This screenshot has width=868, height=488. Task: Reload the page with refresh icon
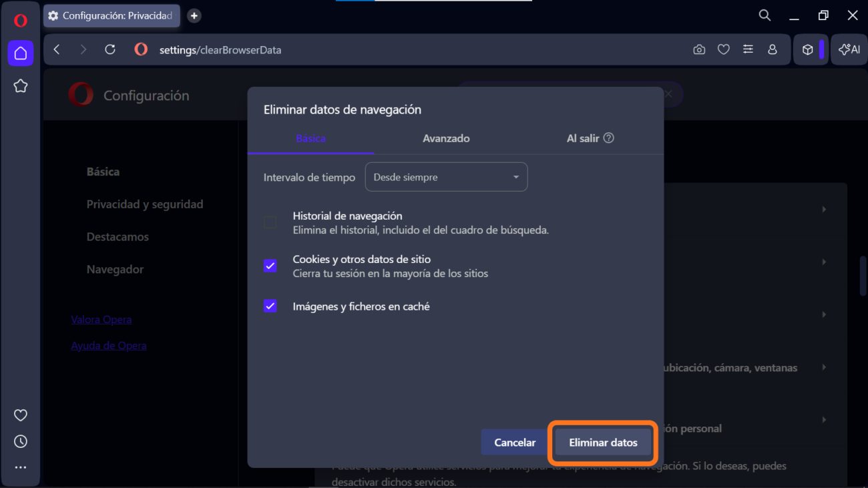coord(110,49)
